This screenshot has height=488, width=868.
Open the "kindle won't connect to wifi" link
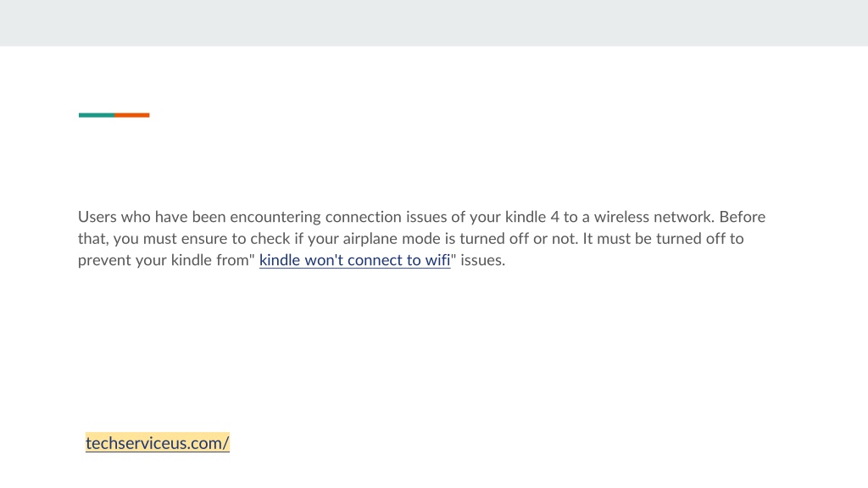[x=355, y=260]
